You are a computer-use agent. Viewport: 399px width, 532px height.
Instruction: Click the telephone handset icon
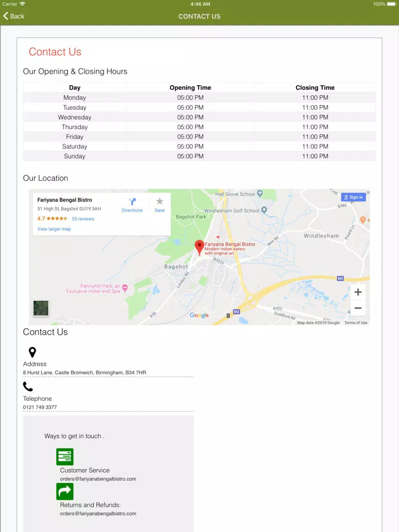[x=28, y=386]
